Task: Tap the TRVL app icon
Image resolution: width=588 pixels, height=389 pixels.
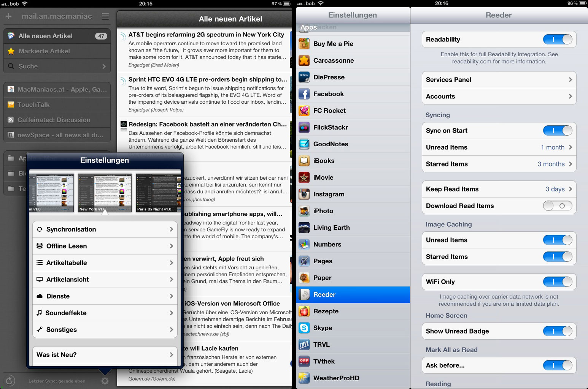Action: click(304, 345)
